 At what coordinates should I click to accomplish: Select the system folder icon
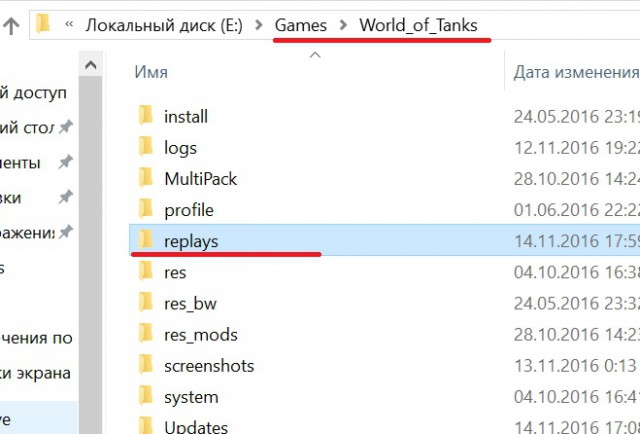146,396
